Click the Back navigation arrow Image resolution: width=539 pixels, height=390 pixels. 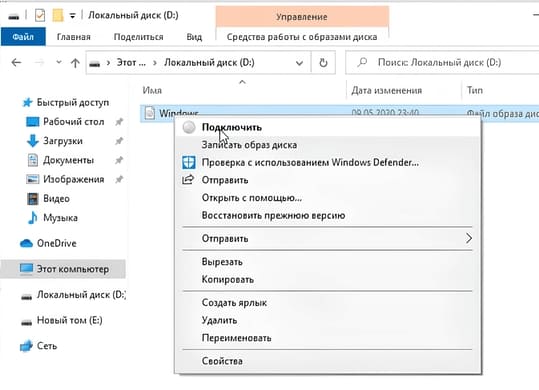[16, 63]
